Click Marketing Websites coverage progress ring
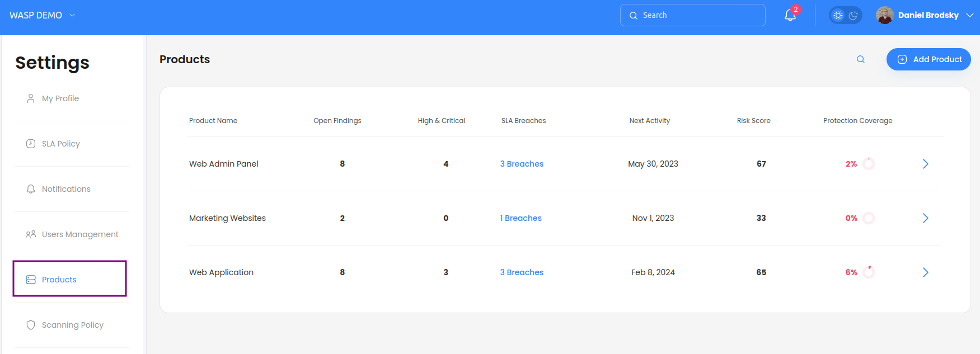 (x=869, y=218)
